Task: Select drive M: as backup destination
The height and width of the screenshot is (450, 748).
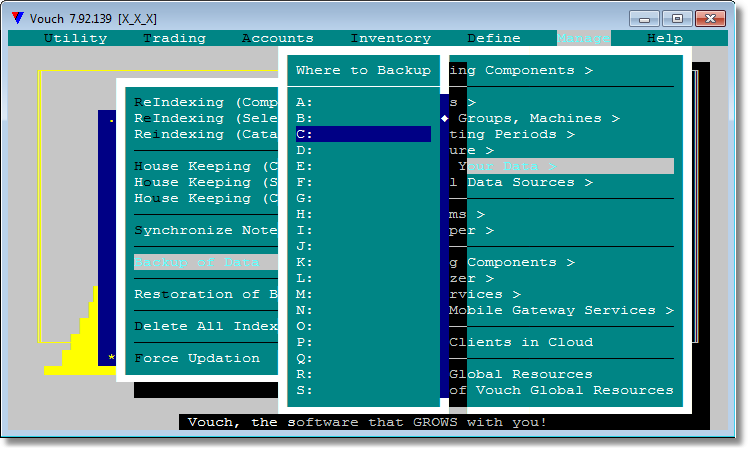Action: (x=363, y=294)
